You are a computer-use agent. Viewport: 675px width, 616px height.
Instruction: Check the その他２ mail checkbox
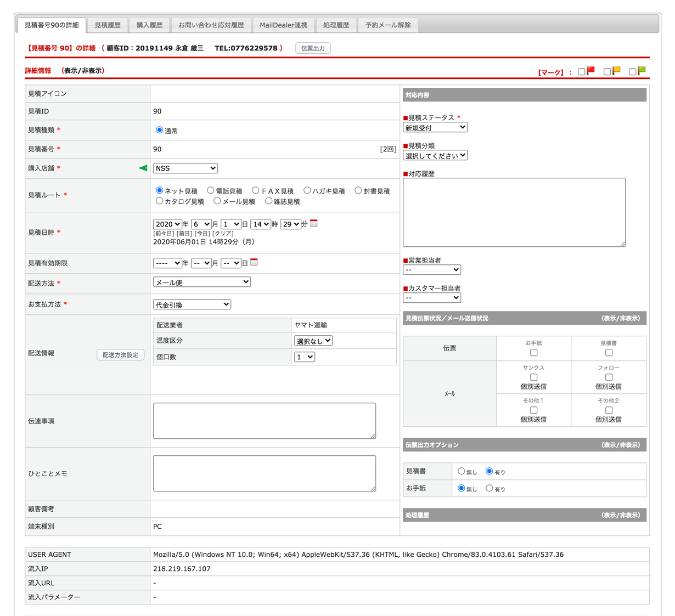(x=609, y=410)
